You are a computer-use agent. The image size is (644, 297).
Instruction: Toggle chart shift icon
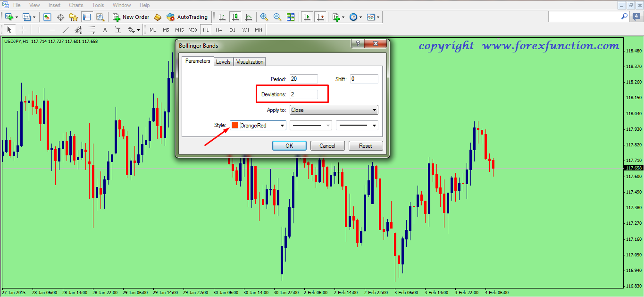point(321,17)
